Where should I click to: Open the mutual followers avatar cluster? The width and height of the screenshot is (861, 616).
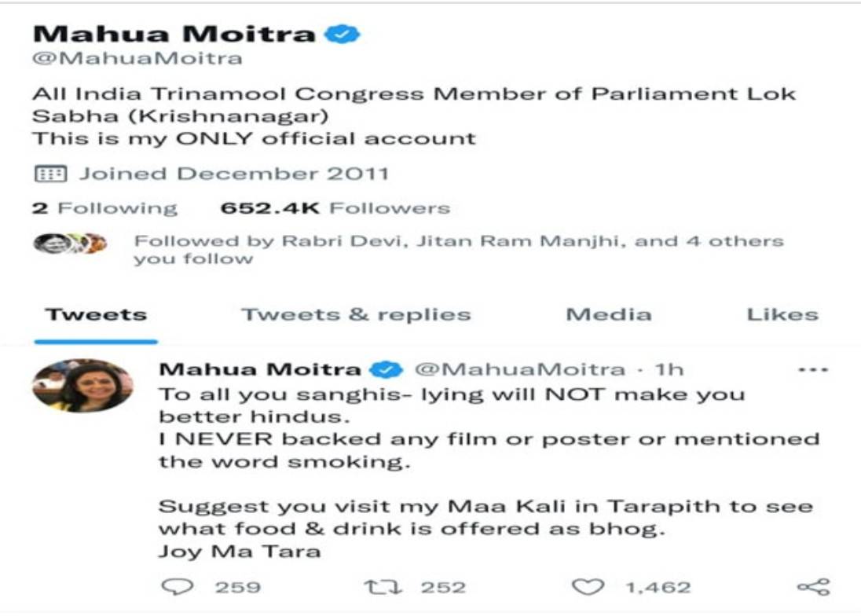coord(69,244)
